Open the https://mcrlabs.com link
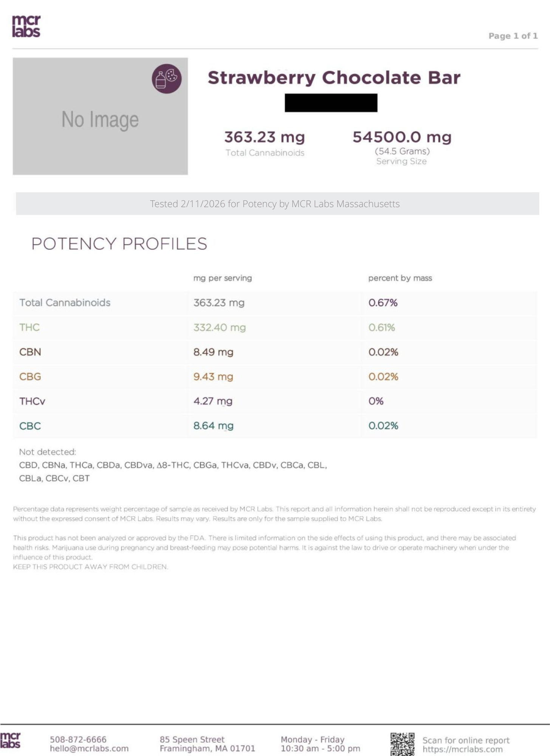 coord(462,749)
